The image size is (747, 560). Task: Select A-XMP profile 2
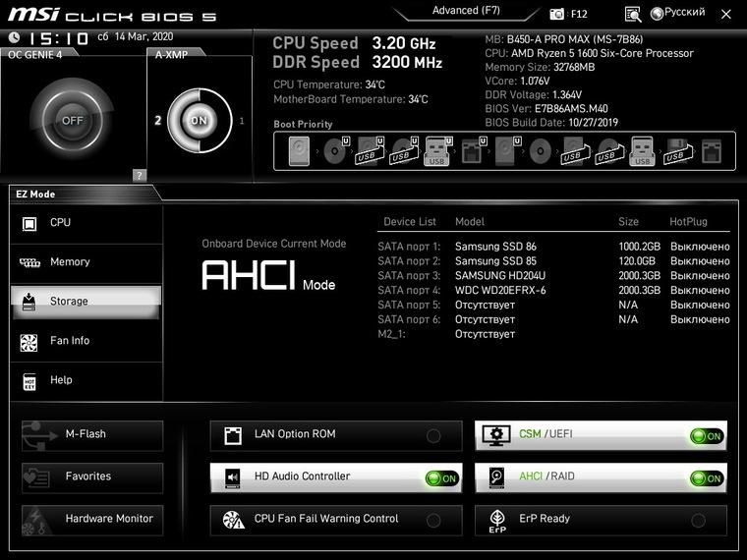(157, 121)
